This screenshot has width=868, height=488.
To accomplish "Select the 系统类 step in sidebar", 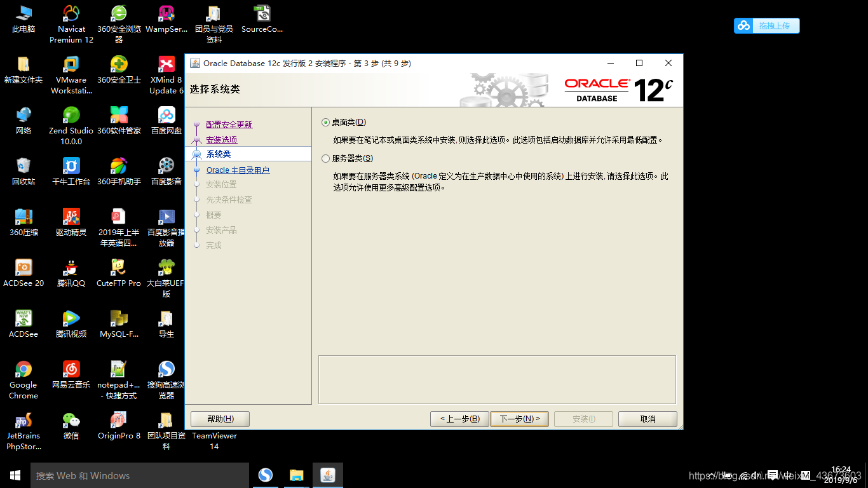I will pos(219,154).
